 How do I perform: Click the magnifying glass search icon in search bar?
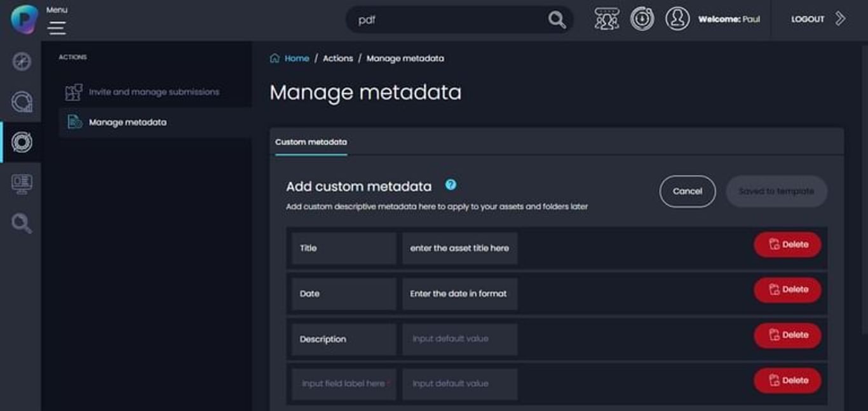557,20
